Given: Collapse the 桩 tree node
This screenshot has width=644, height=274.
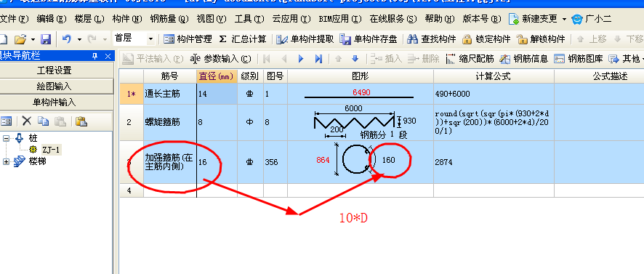Looking at the screenshot, I should point(6,138).
